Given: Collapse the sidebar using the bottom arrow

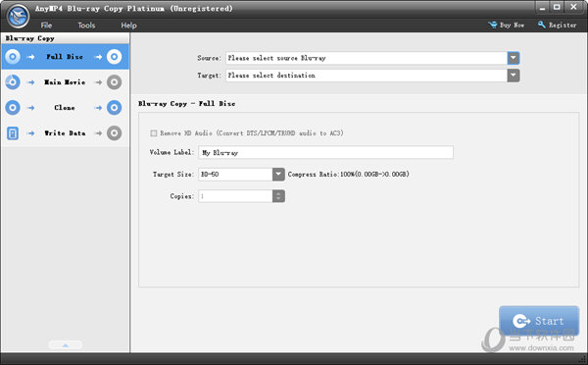Looking at the screenshot, I should pyautogui.click(x=66, y=344).
